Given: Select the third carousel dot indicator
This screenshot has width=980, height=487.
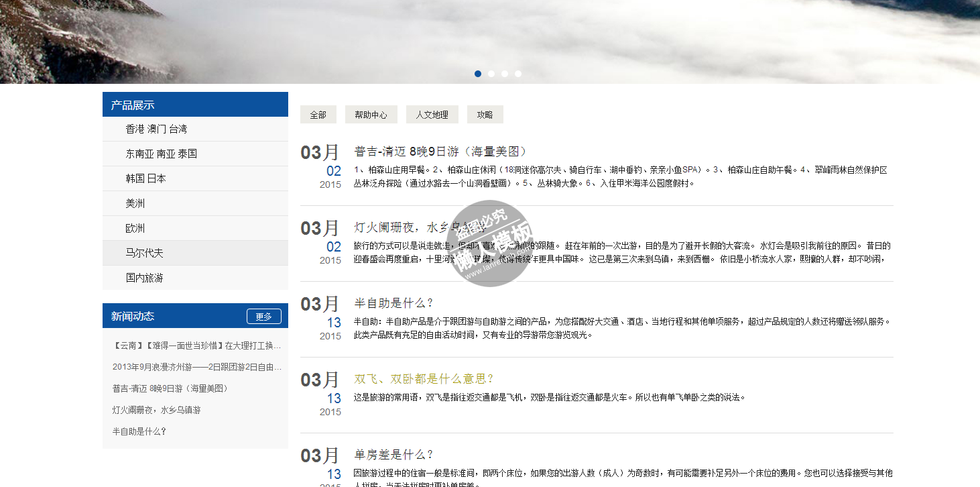Looking at the screenshot, I should point(505,74).
